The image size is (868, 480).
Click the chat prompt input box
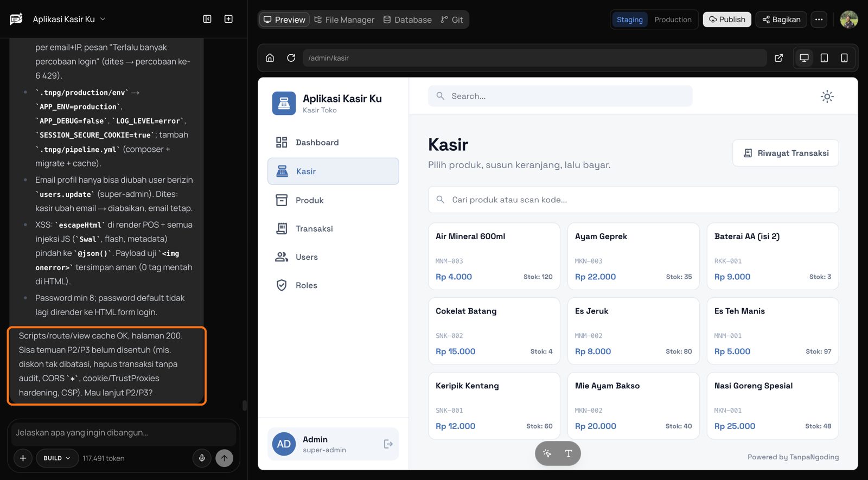124,433
